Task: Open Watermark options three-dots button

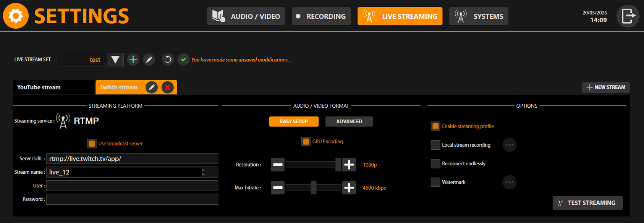Action: (510, 182)
